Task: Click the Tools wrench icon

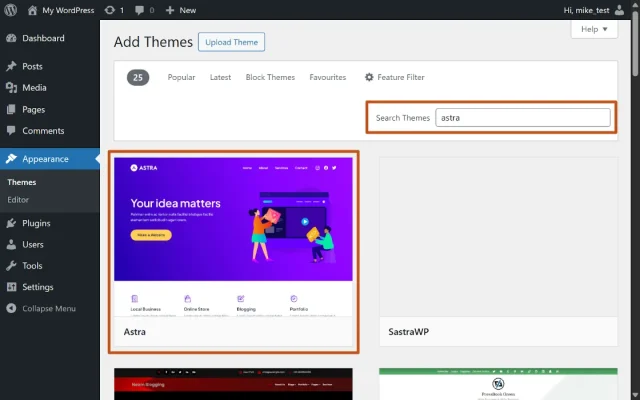Action: click(x=11, y=265)
